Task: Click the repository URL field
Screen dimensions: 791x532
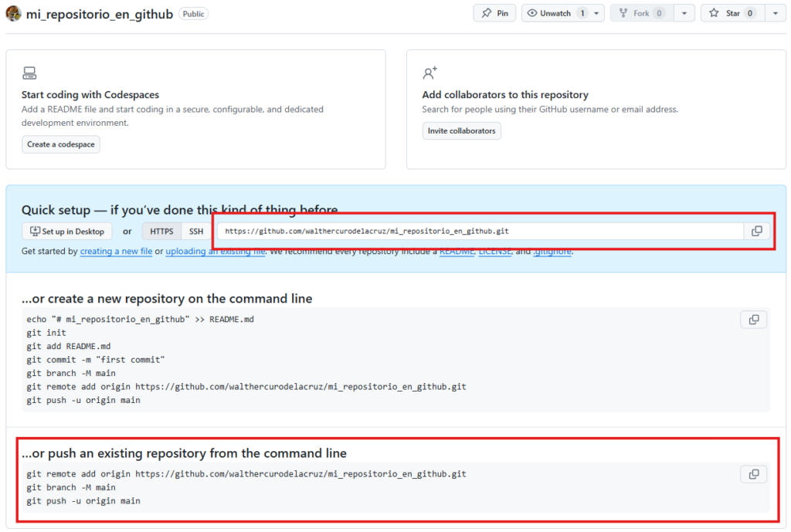Action: pos(480,231)
